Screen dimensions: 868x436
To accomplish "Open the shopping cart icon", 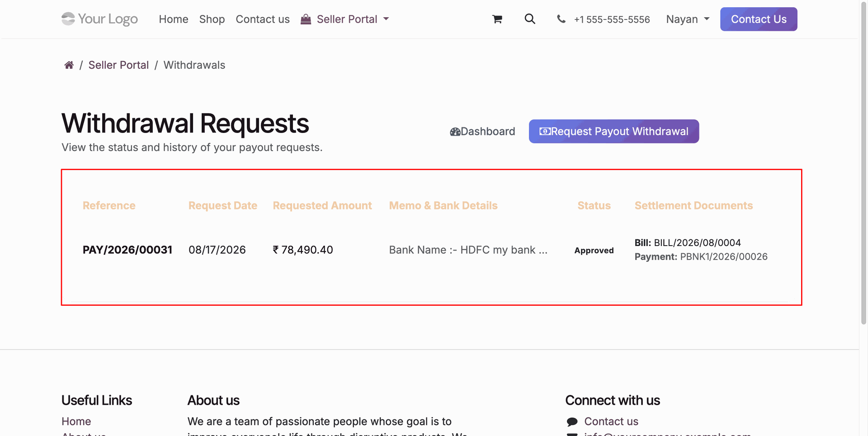I will pos(497,19).
